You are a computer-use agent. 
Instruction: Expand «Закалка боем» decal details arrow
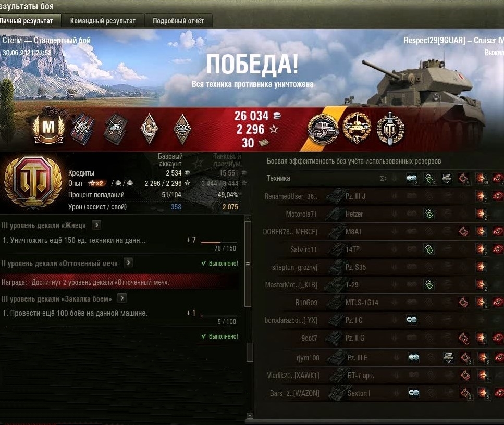[122, 298]
